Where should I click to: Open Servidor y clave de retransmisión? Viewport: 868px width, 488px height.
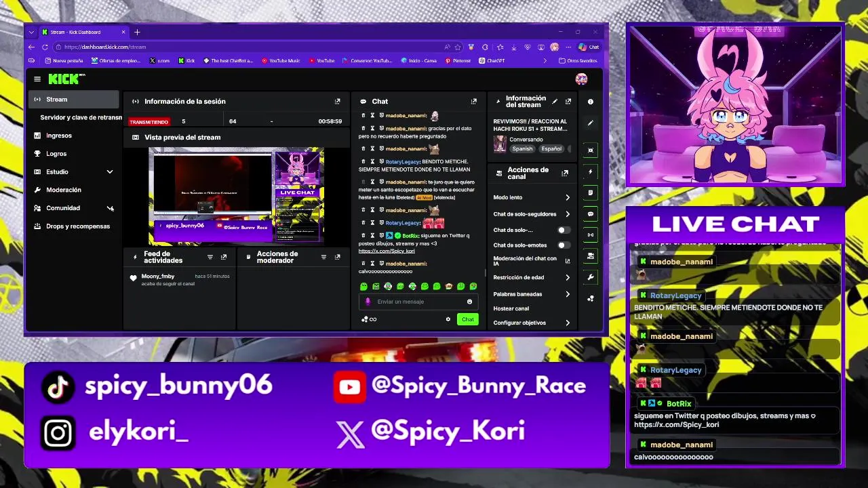tap(80, 117)
